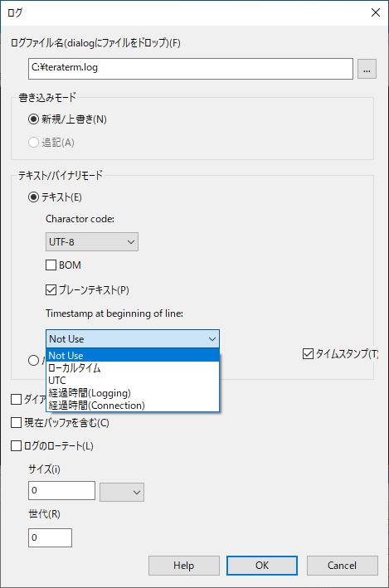Open the UTF-8 character code dropdown
This screenshot has width=389, height=588.
(x=92, y=242)
